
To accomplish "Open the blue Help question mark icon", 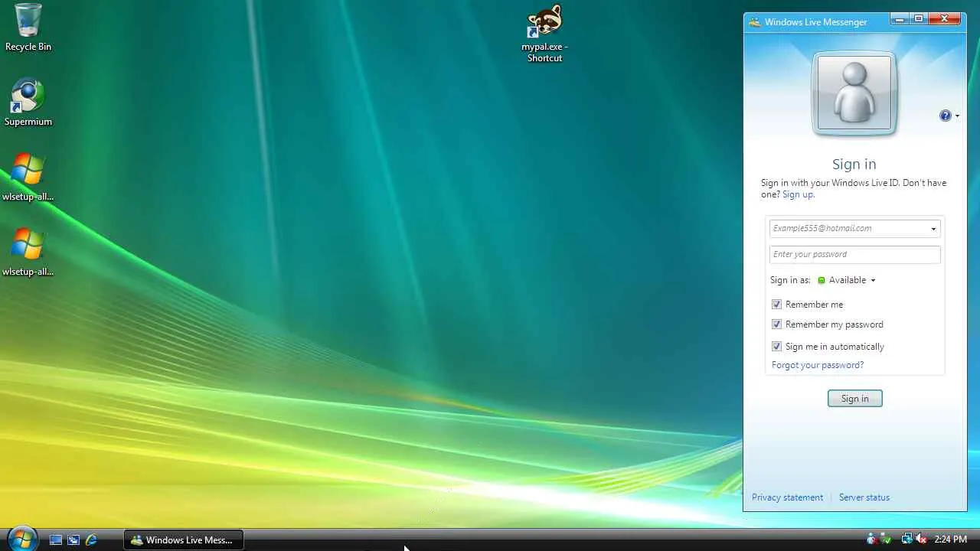I will (x=946, y=116).
